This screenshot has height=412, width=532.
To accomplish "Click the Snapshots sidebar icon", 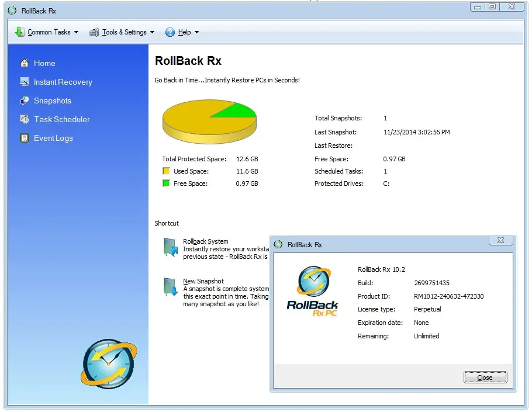I will [25, 101].
